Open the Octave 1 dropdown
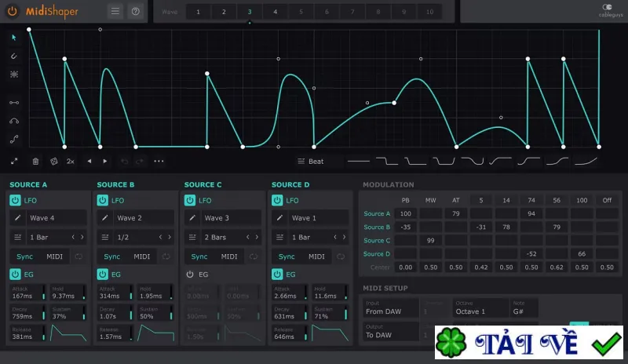Viewport: 628px width, 364px height. coord(480,308)
